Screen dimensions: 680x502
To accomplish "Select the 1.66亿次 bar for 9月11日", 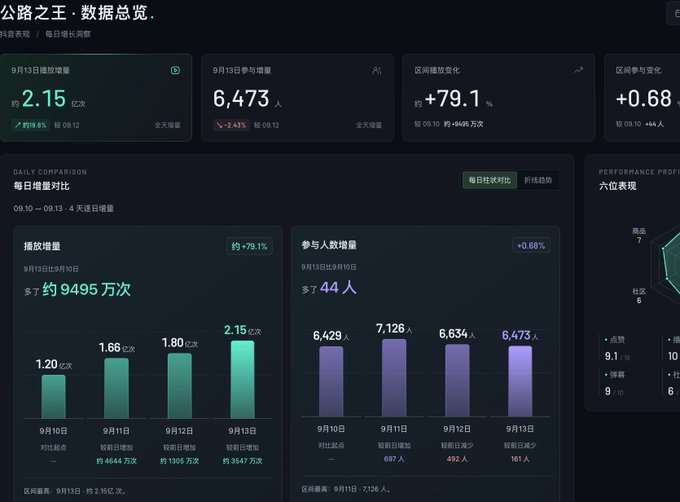I will click(117, 388).
